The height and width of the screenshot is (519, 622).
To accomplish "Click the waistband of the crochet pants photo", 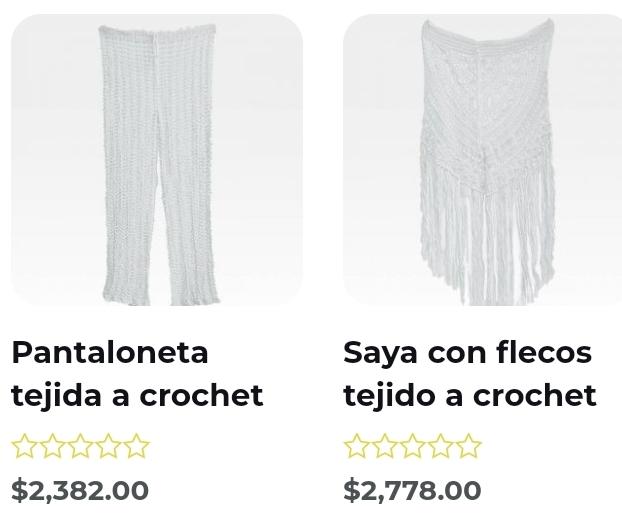I will click(x=157, y=29).
